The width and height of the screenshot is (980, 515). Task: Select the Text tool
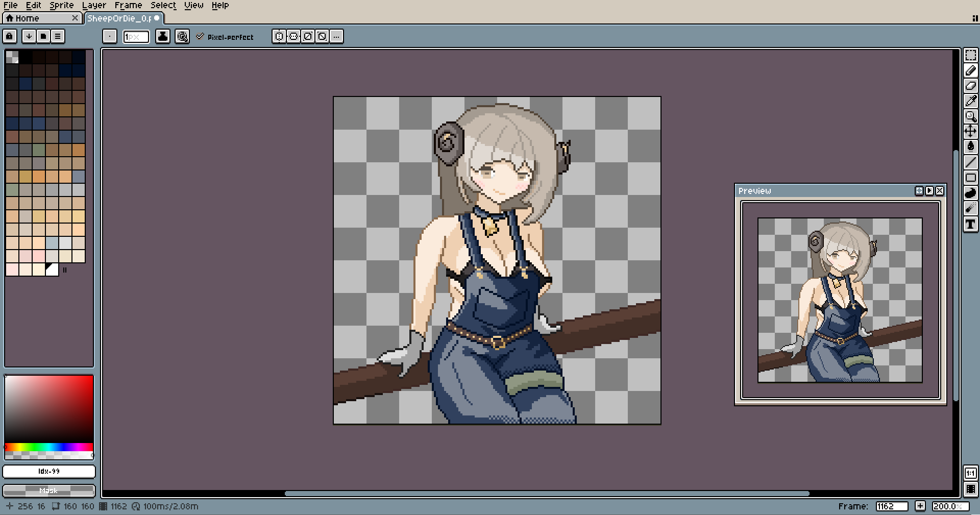970,224
